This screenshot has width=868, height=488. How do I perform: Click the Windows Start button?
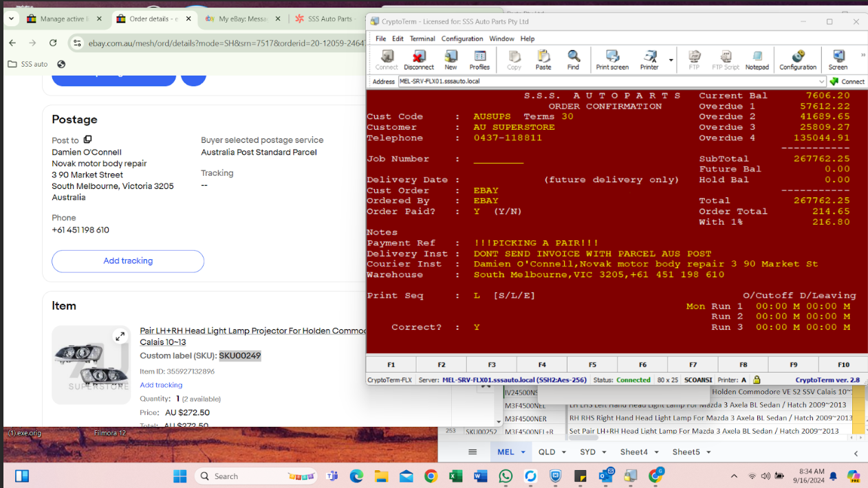click(x=180, y=476)
